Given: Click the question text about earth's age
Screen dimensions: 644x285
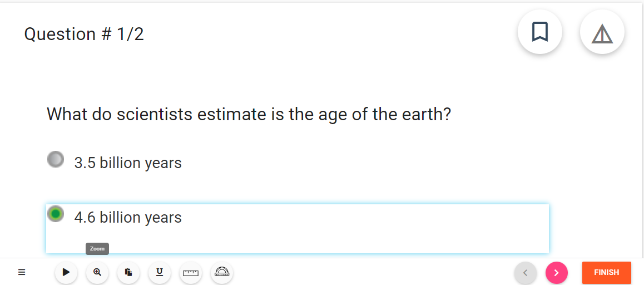Looking at the screenshot, I should pyautogui.click(x=249, y=114).
